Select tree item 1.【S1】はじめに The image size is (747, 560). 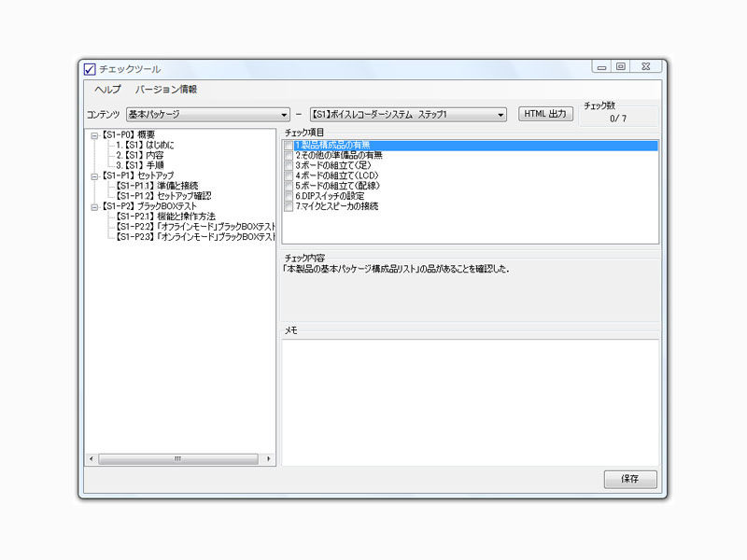(145, 145)
